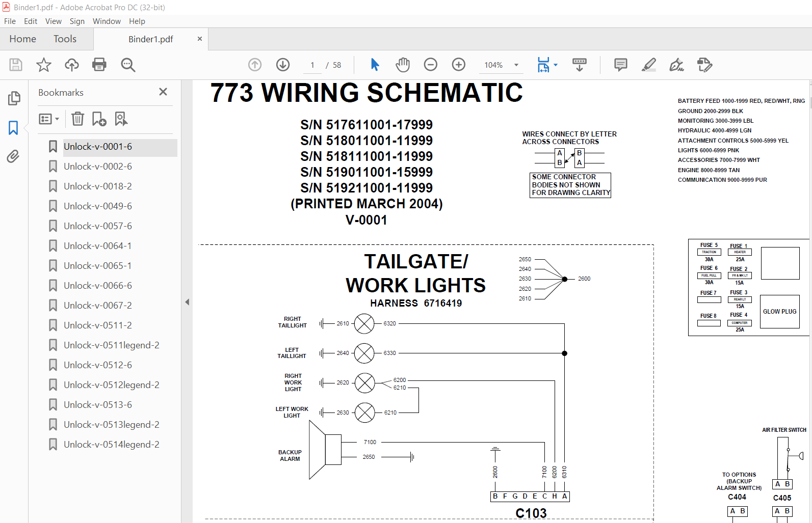Select the Binder1.pdf document tab
812x523 pixels.
coord(151,39)
